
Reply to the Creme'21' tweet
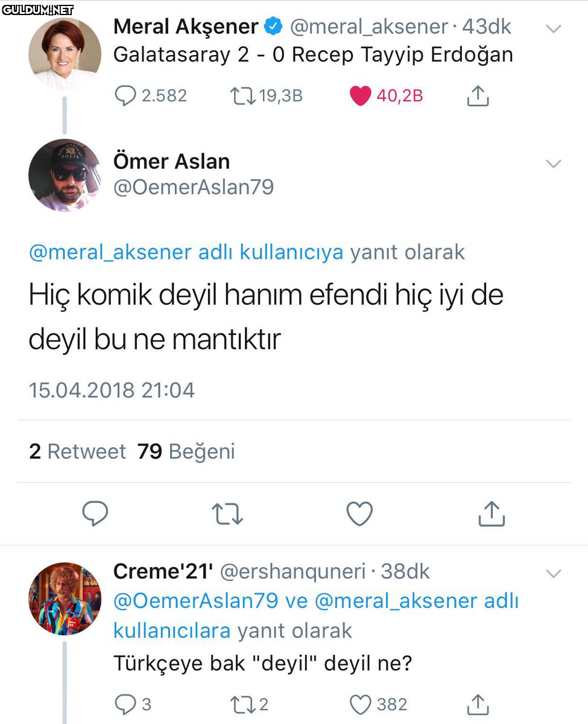click(125, 703)
